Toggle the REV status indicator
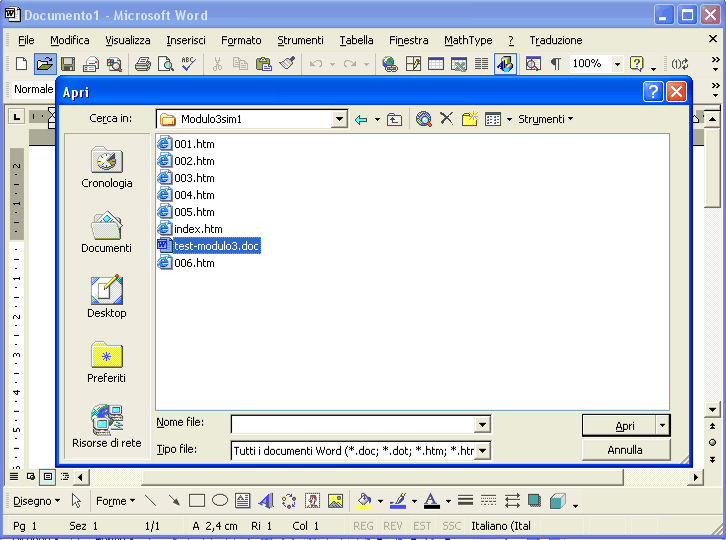 pyautogui.click(x=393, y=526)
